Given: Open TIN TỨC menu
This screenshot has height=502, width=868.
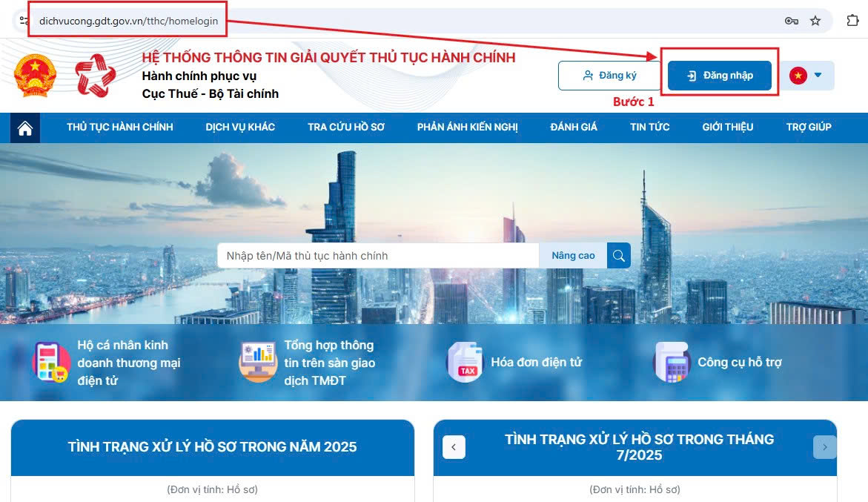Looking at the screenshot, I should pyautogui.click(x=650, y=128).
